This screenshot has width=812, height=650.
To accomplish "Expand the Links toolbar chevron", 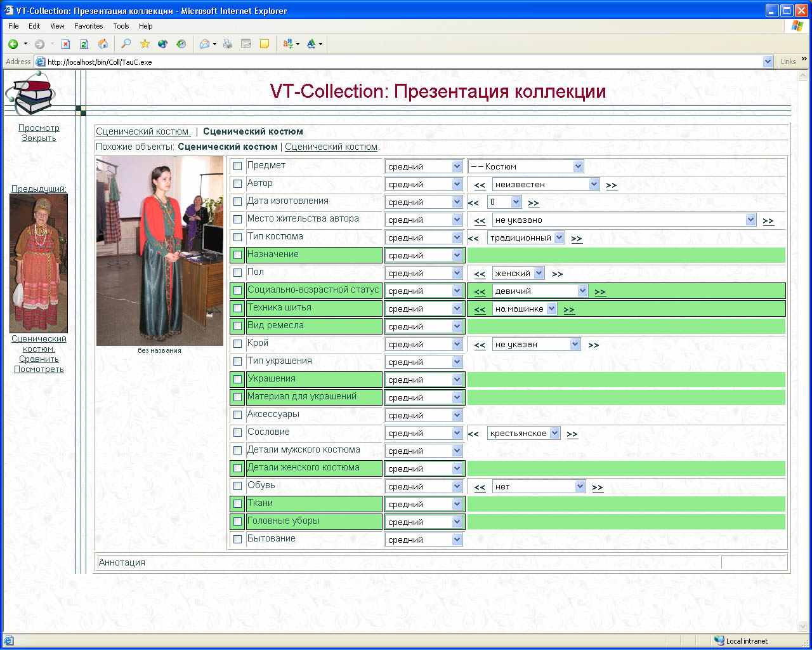I will tap(804, 60).
